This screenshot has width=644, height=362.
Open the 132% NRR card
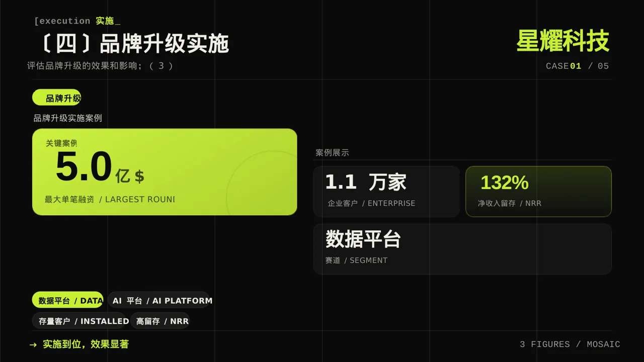click(538, 192)
